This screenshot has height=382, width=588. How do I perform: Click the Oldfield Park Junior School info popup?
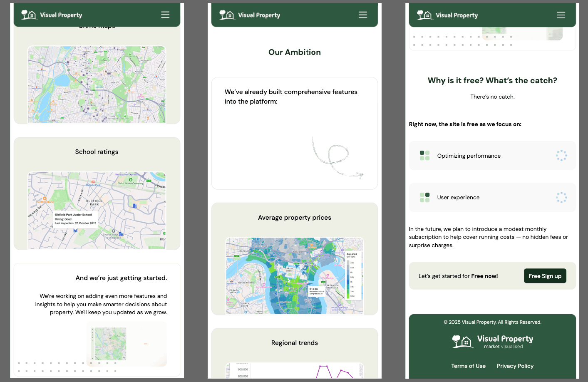75,219
